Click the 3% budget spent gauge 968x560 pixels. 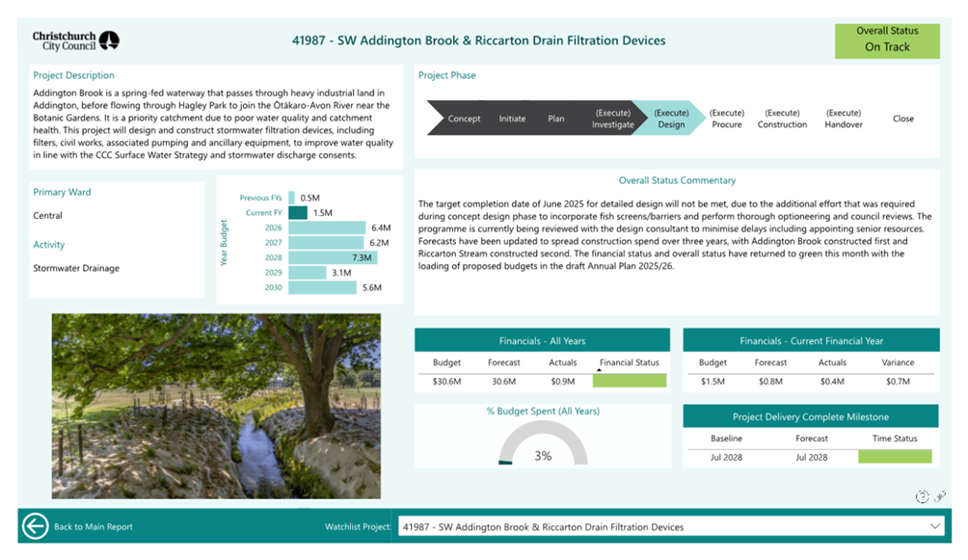pyautogui.click(x=543, y=443)
